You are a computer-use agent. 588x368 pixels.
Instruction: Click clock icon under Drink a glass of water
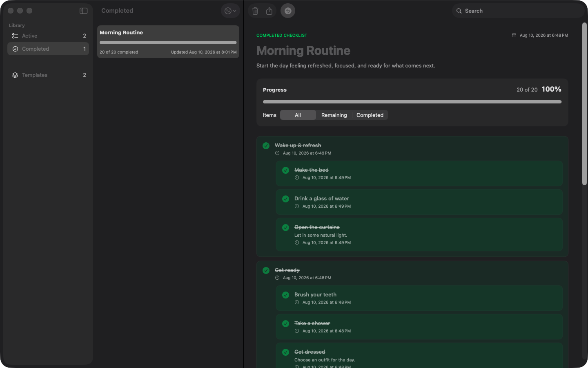coord(297,206)
